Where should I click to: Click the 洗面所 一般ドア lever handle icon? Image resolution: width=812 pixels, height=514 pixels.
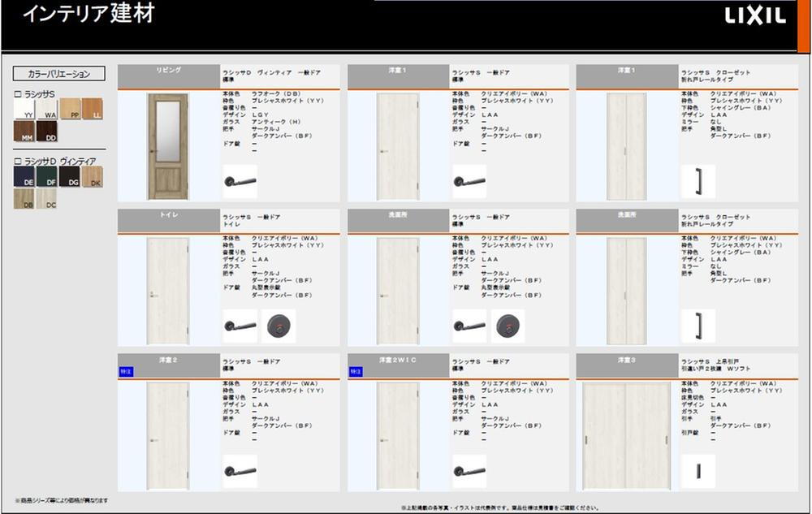point(469,326)
